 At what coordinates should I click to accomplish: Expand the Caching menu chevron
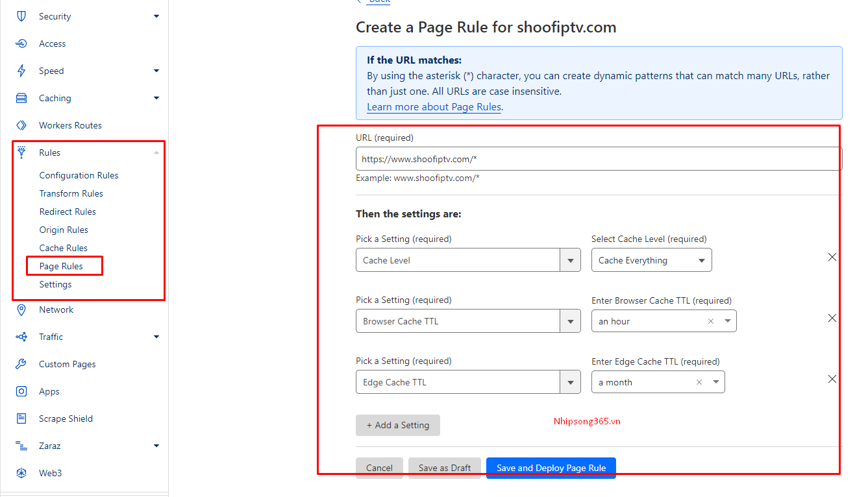(x=156, y=98)
